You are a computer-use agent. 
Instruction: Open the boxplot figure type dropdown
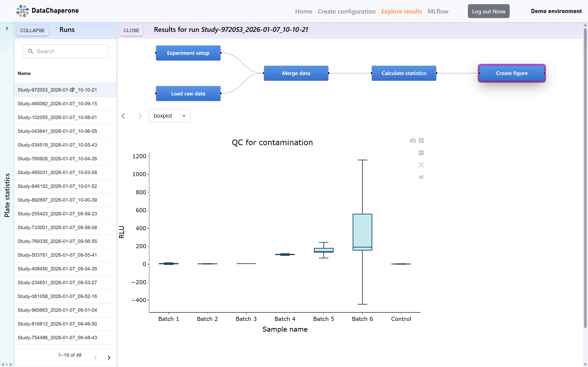170,116
